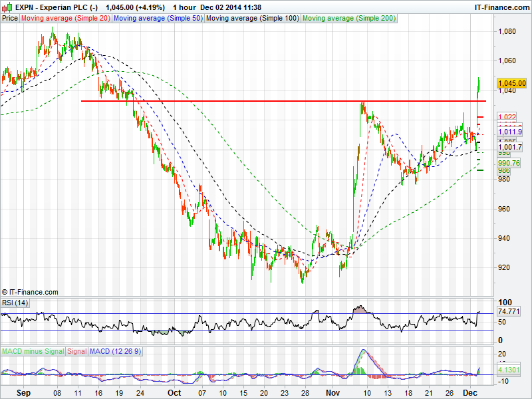
Task: Click the green 990.76 moving average tag
Action: [509, 163]
